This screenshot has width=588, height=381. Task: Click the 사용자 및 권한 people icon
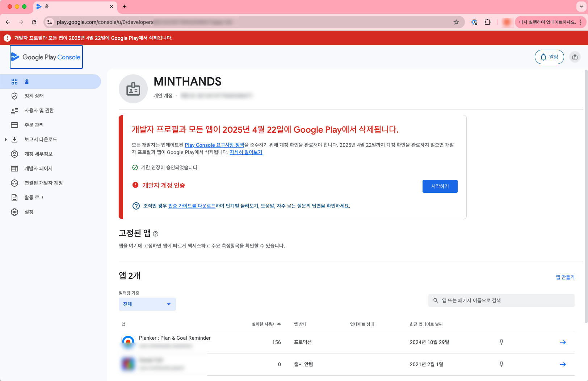point(14,111)
